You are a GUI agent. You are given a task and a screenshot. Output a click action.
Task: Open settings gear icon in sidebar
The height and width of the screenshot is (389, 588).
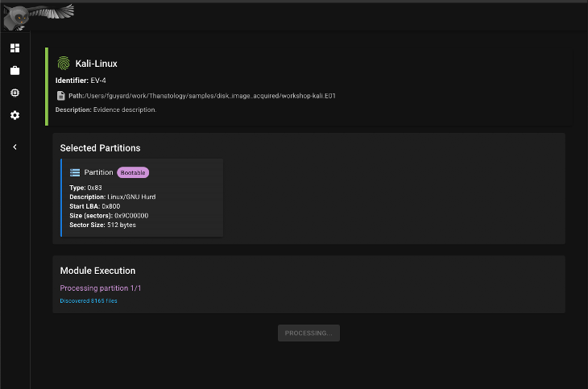tap(15, 115)
